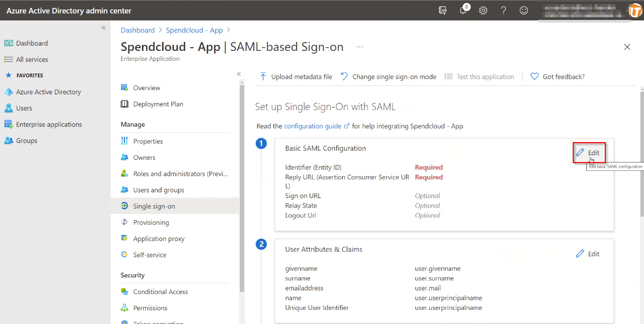Viewport: 644px width, 324px height.
Task: Edit User Attributes & Claims
Action: 588,254
